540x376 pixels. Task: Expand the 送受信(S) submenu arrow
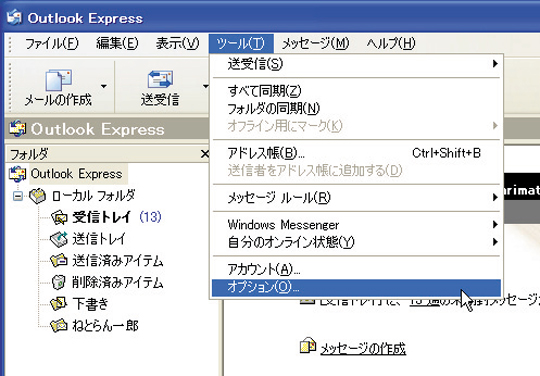click(x=495, y=64)
